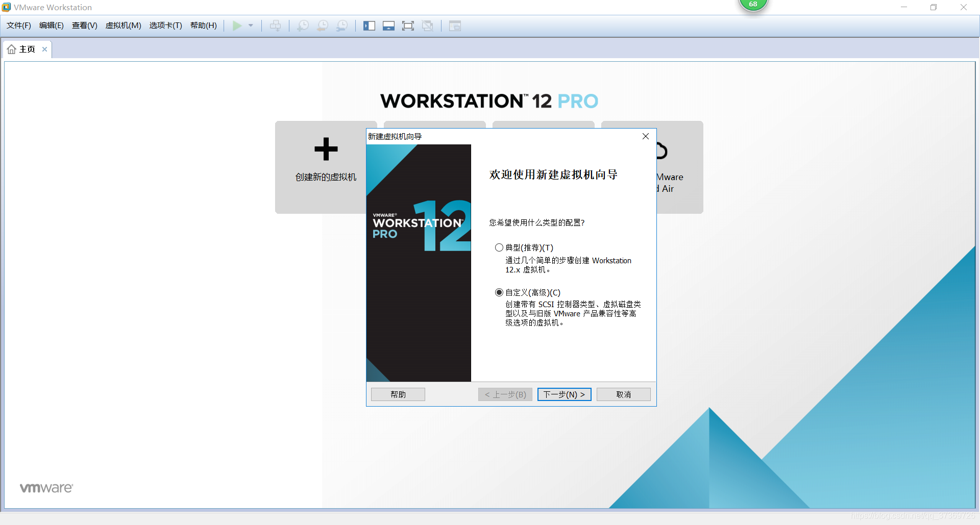Click the VMware Workstation app icon in title bar
Viewport: 980px width, 525px height.
(x=6, y=7)
